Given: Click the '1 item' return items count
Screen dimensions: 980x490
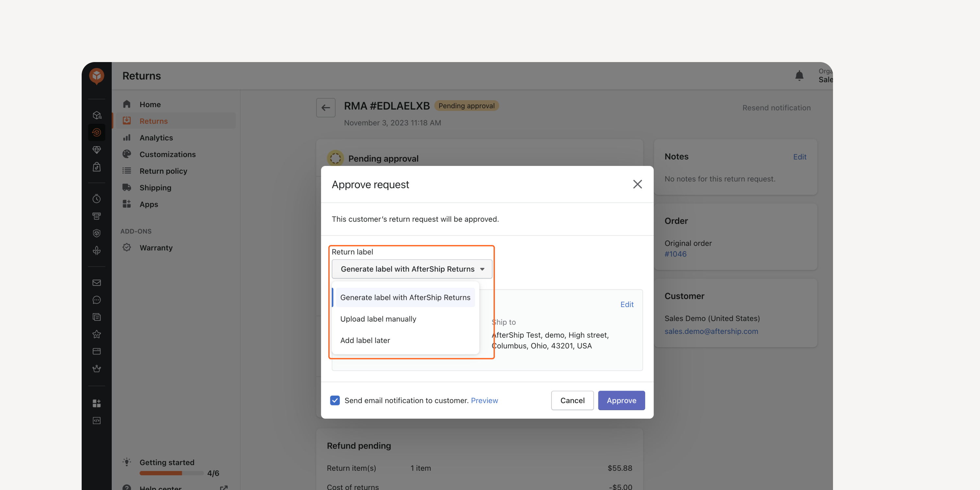Looking at the screenshot, I should pos(420,468).
